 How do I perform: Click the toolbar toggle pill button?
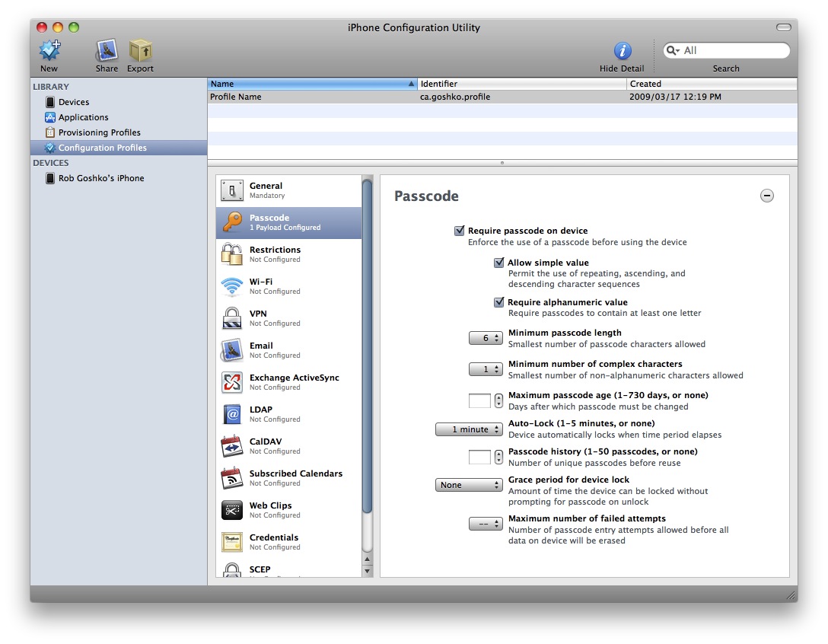(x=784, y=27)
